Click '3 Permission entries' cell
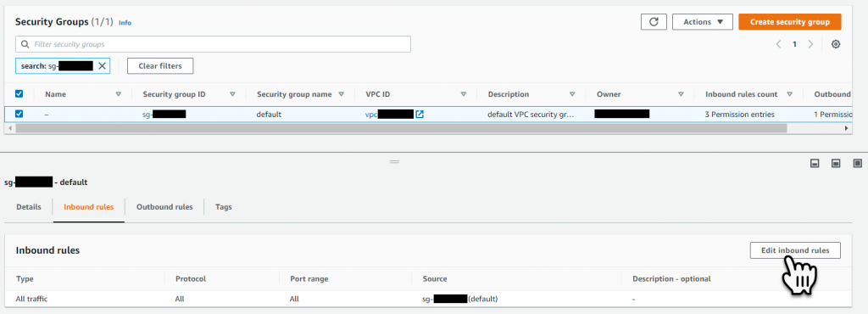Screen dimensions: 868x314 click(739, 115)
